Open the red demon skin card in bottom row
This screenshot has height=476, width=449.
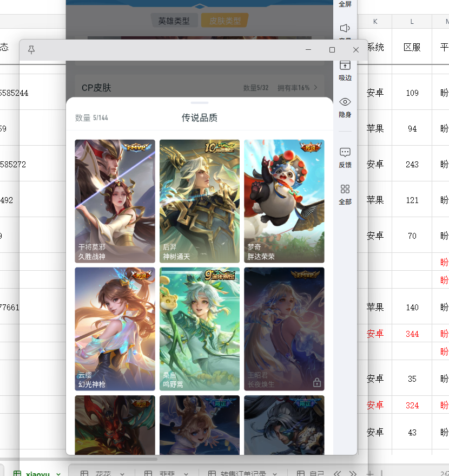point(115,425)
